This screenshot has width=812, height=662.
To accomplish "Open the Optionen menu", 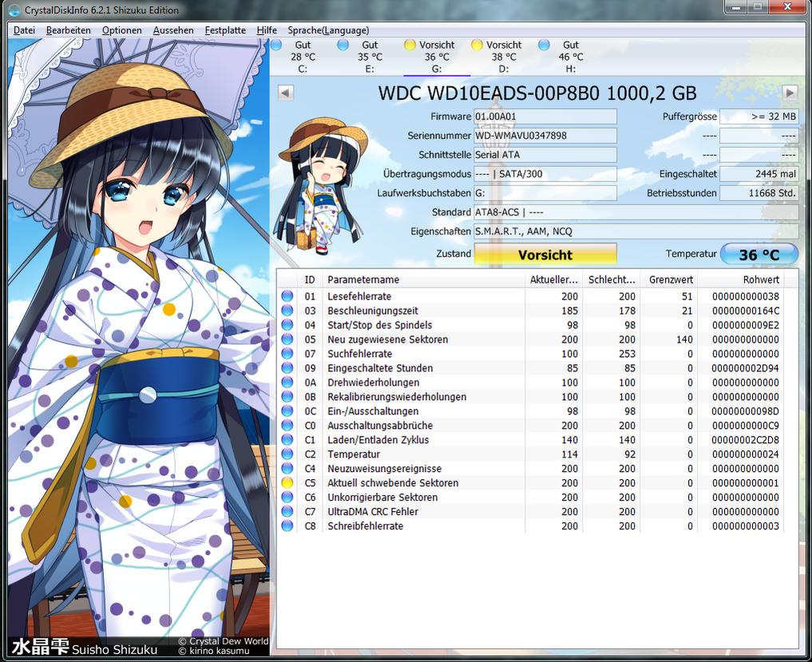I will click(x=121, y=30).
